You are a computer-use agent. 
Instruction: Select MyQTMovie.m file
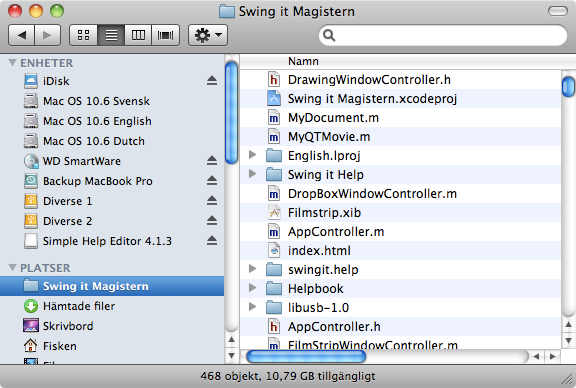401,137
